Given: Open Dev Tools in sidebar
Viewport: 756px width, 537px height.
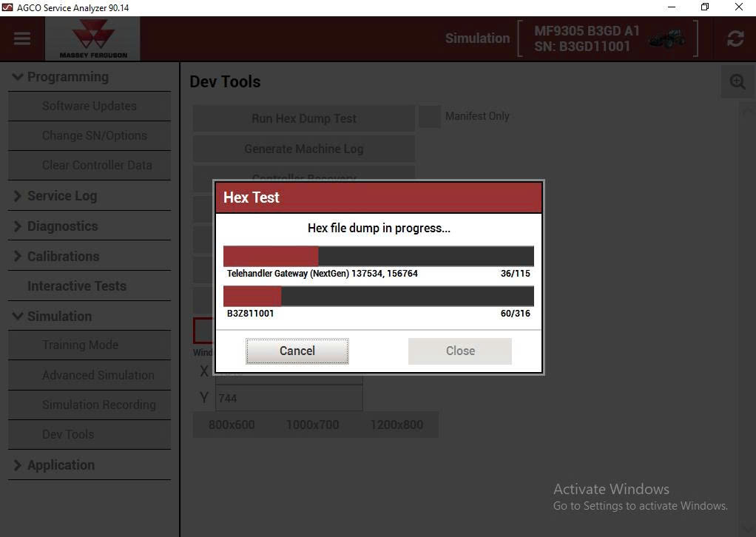Looking at the screenshot, I should tap(90, 435).
